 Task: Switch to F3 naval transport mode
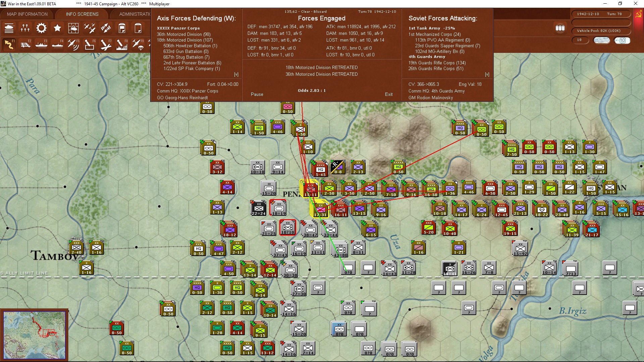click(x=41, y=44)
